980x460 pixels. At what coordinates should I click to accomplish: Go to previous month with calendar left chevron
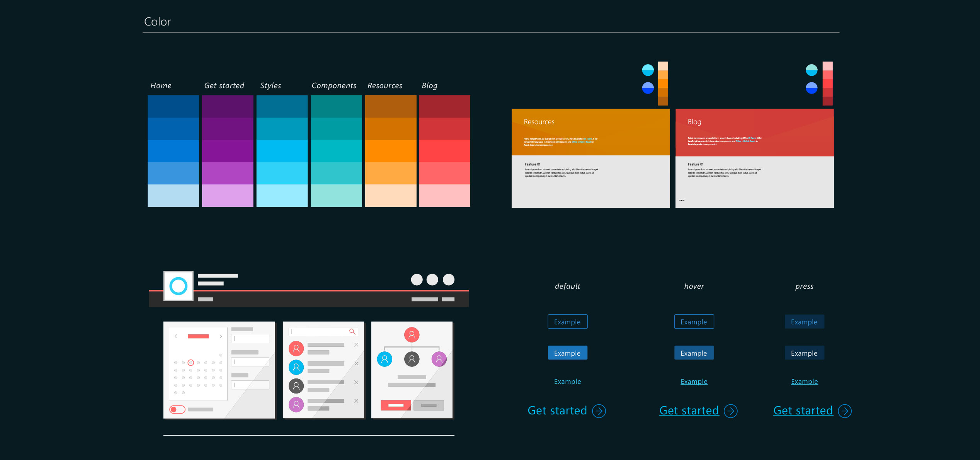(176, 336)
